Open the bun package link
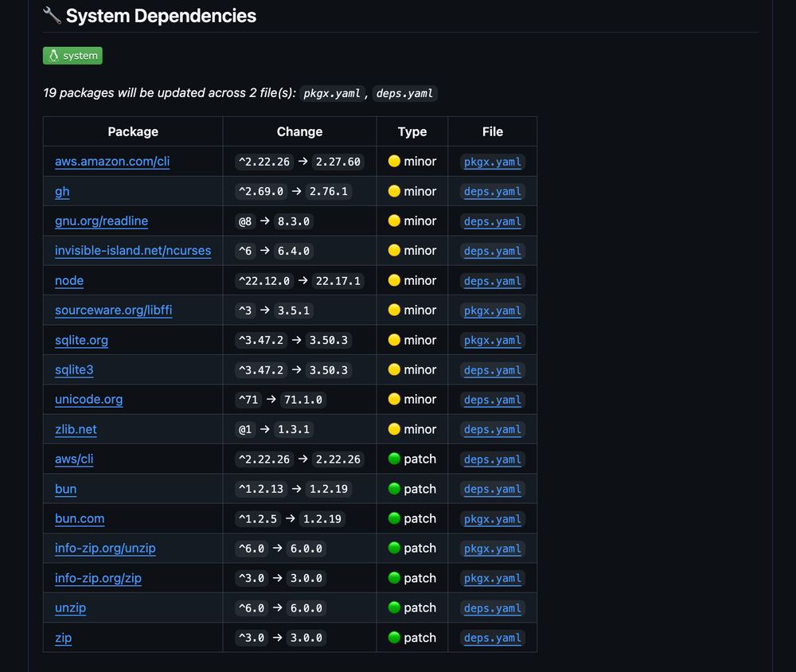The width and height of the screenshot is (796, 672). (65, 489)
